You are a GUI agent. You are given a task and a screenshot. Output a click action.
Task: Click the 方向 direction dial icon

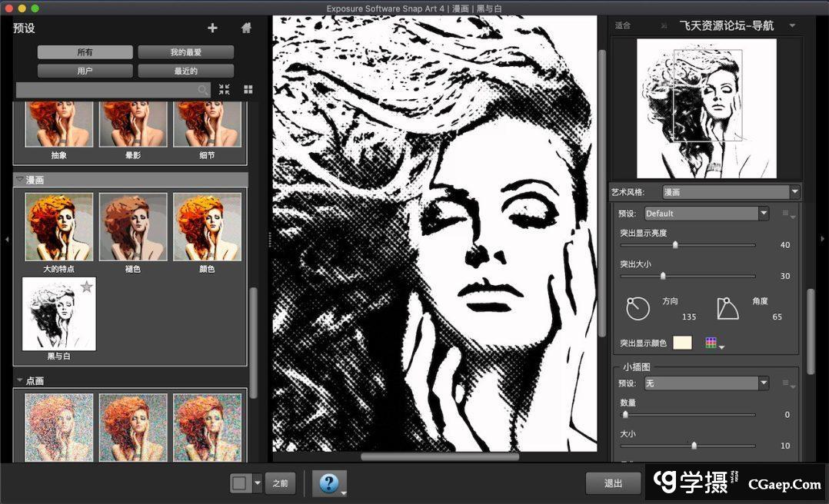(638, 308)
